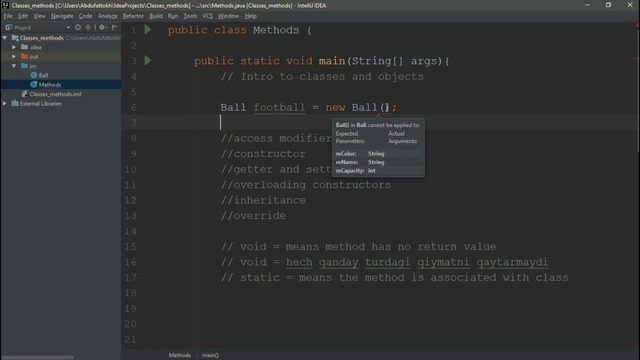Image resolution: width=640 pixels, height=360 pixels.
Task: Collapse the Classes_methods root node
Action: (x=5, y=38)
